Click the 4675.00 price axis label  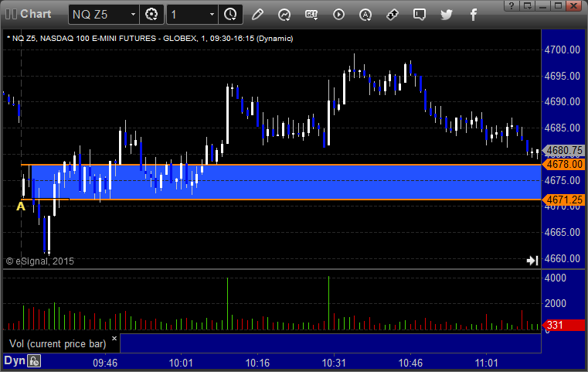click(x=563, y=180)
